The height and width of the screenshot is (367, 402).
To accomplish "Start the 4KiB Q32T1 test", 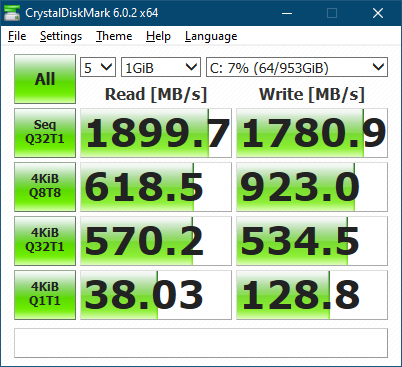I will 45,241.
